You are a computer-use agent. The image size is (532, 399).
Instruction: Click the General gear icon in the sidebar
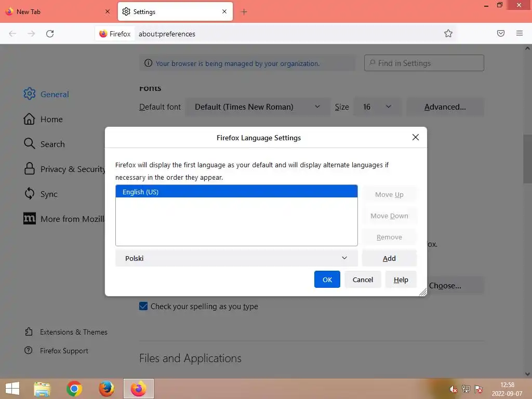(30, 94)
